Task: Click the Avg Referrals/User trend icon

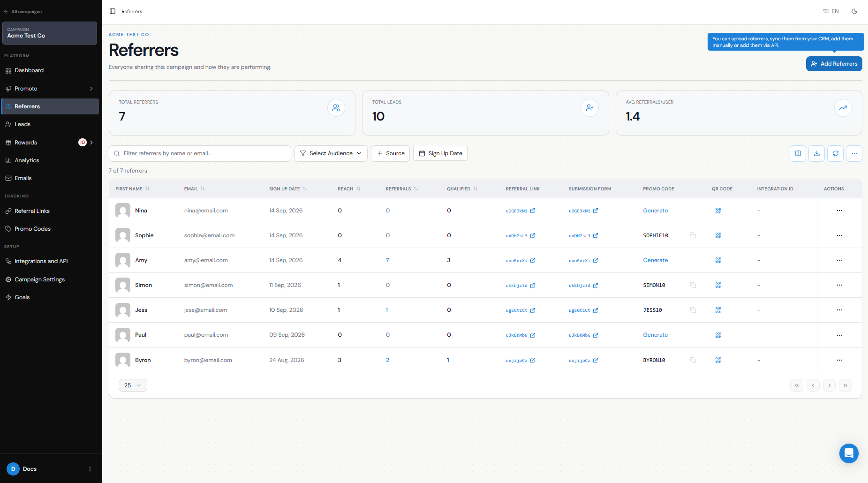Action: [x=843, y=108]
